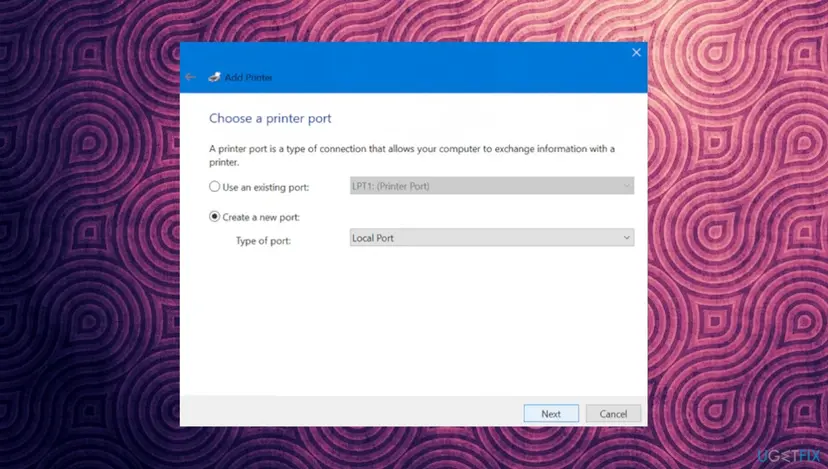
Task: Open the LPT1 Printer Port dropdown
Action: tap(492, 186)
